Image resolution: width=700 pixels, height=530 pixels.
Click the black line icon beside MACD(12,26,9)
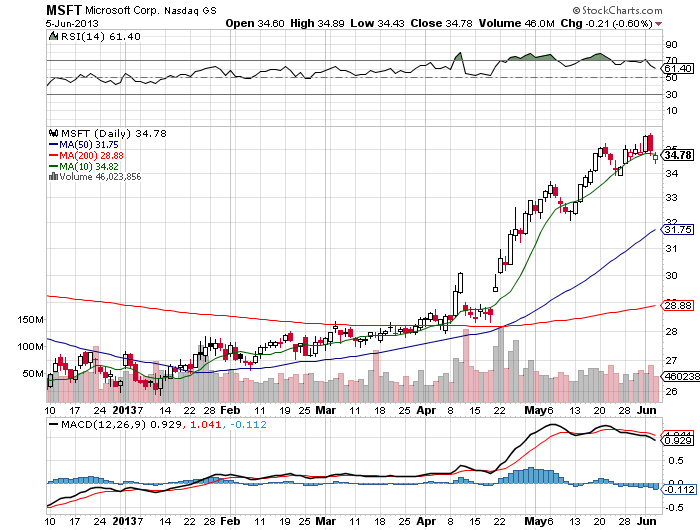53,424
